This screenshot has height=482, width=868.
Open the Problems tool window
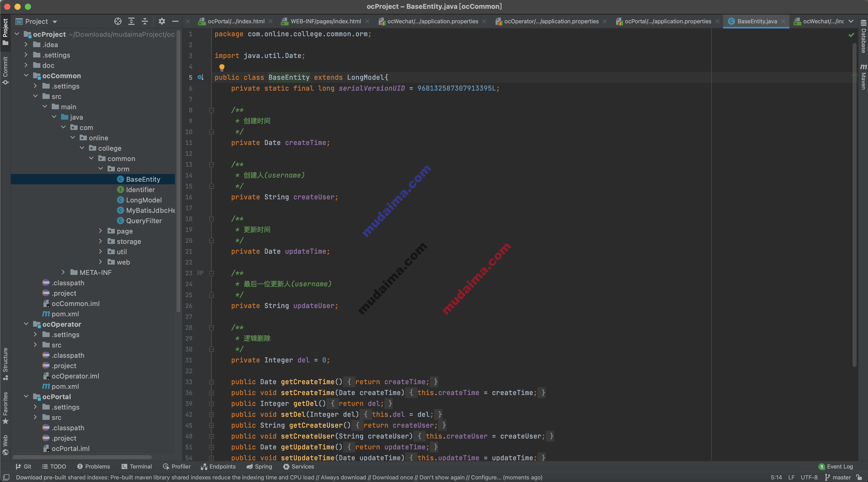[93, 466]
